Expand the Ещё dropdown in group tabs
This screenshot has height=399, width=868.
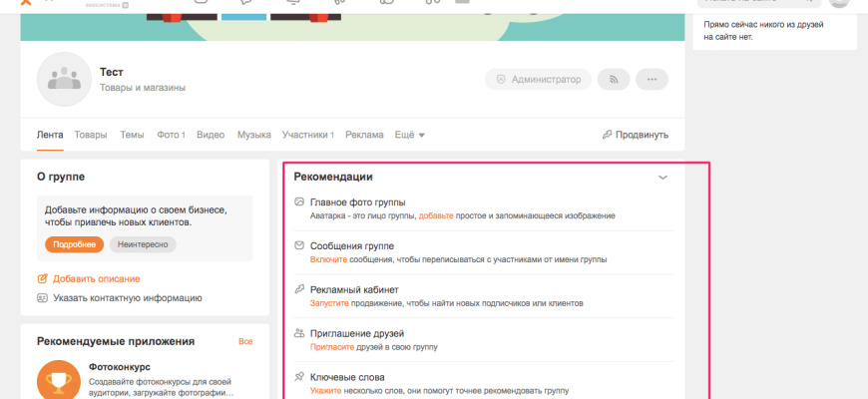coord(410,135)
